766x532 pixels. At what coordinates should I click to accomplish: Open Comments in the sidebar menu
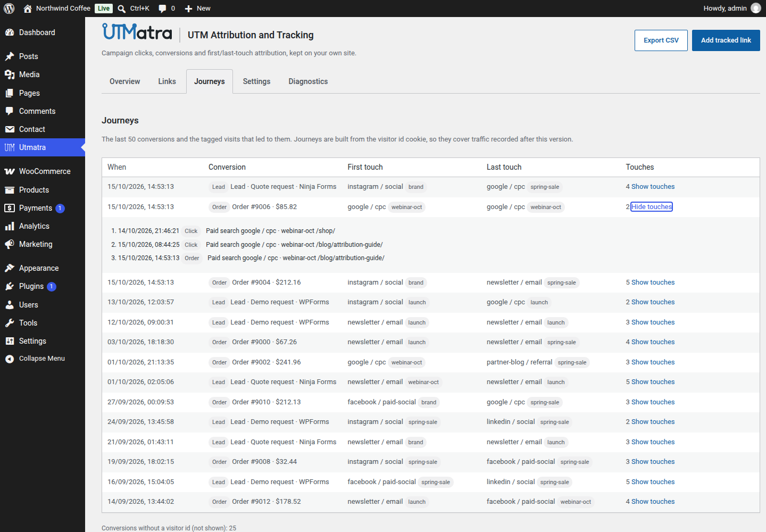(x=43, y=111)
